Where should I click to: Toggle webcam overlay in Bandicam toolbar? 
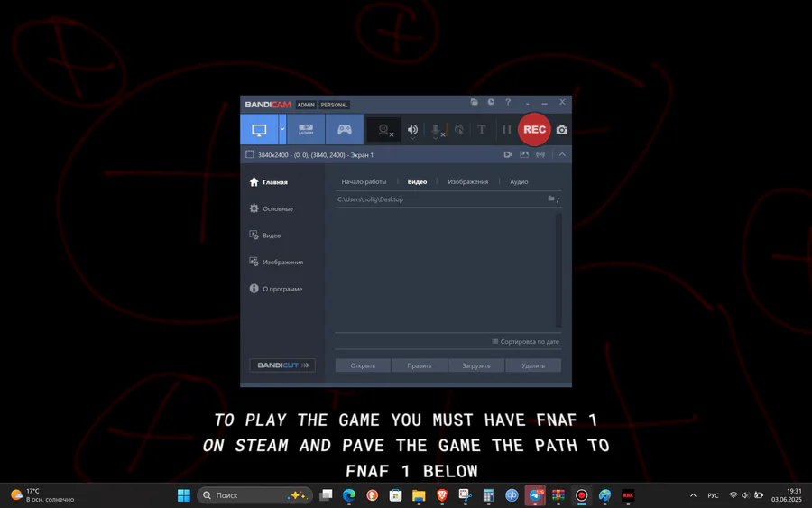click(383, 129)
